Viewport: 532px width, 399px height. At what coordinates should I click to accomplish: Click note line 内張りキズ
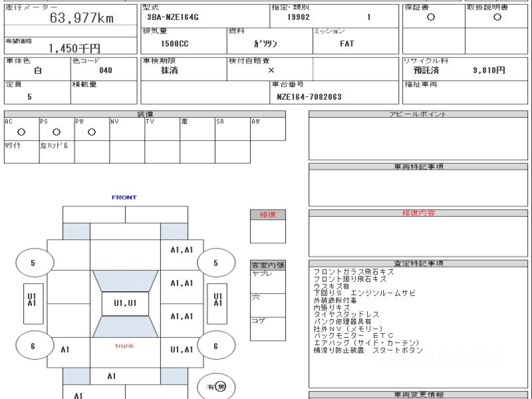pyautogui.click(x=332, y=308)
